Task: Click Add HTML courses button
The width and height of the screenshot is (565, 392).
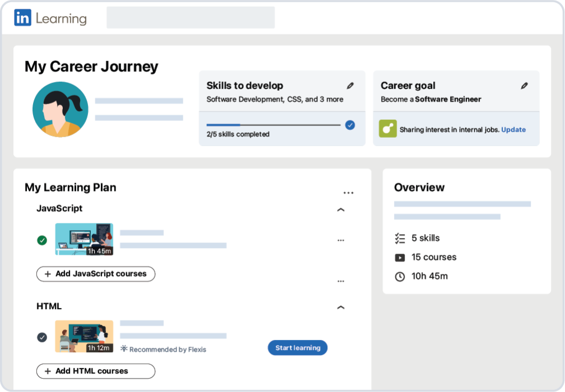Action: [96, 371]
